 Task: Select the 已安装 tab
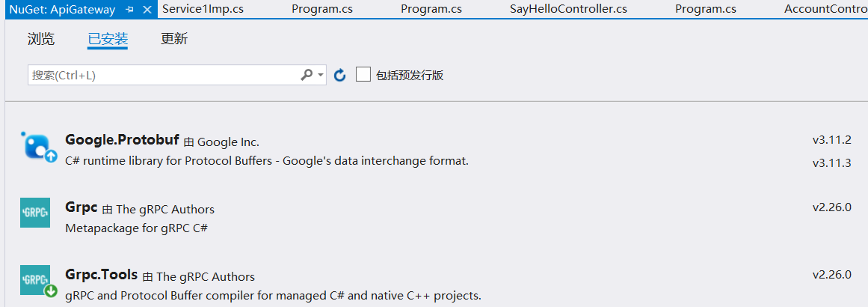(x=108, y=39)
